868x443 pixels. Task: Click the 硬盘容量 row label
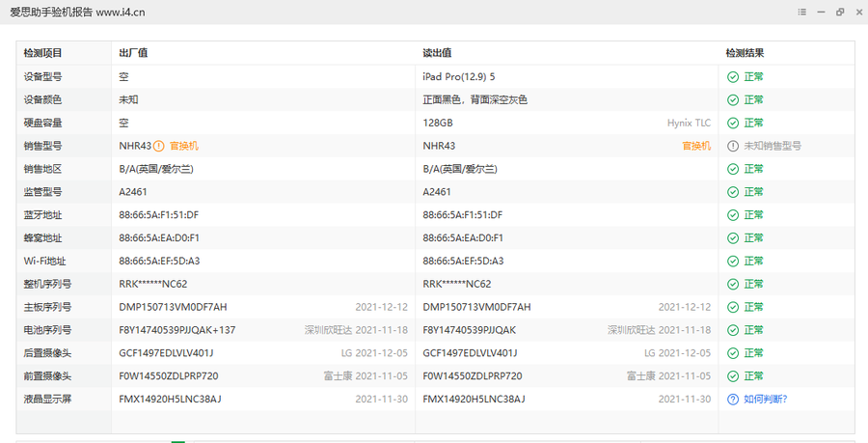(42, 123)
